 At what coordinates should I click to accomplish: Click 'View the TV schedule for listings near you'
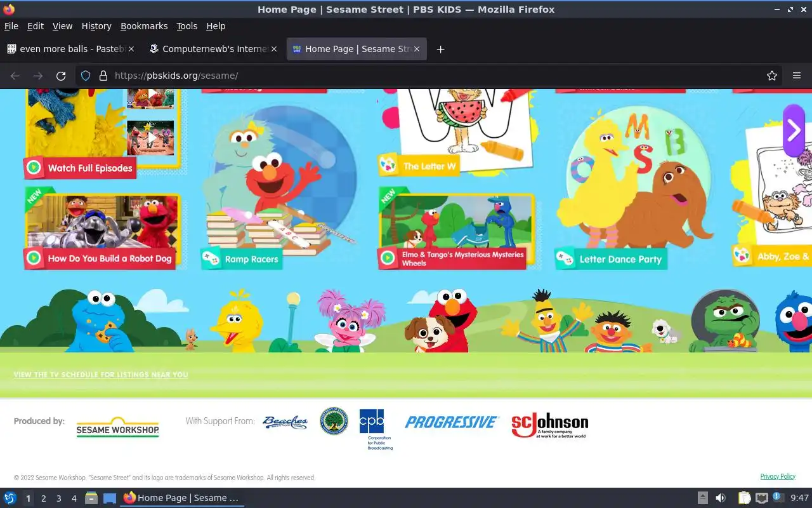(x=101, y=375)
